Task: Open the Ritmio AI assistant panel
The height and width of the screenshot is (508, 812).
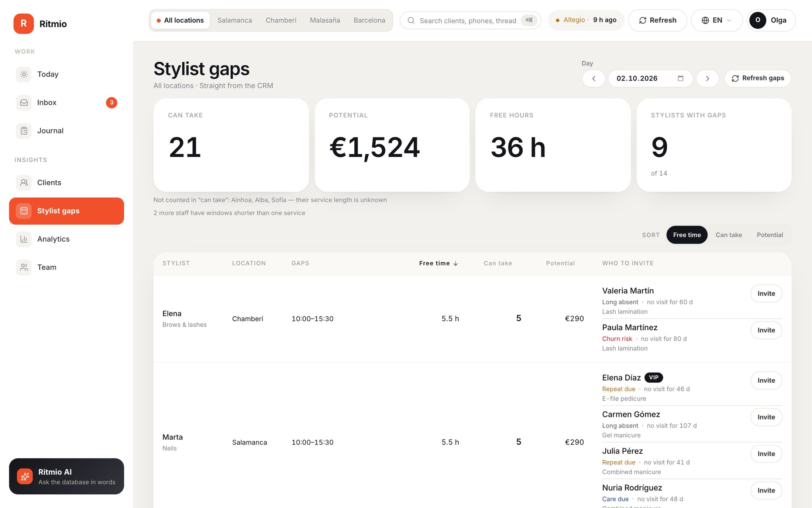Action: point(66,476)
